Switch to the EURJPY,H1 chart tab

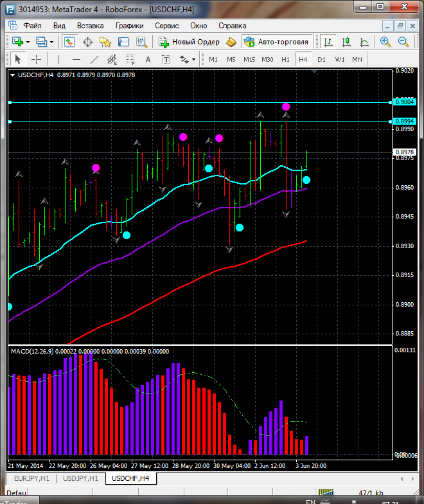(x=30, y=478)
